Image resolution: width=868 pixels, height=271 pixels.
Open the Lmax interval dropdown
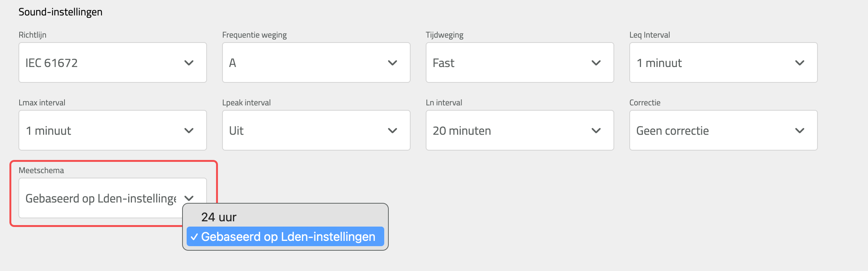point(102,130)
